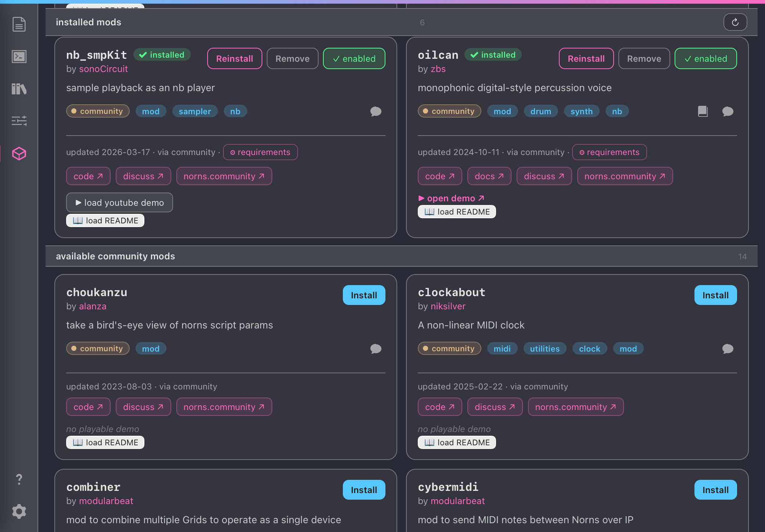Refresh the installed mods list

[735, 22]
